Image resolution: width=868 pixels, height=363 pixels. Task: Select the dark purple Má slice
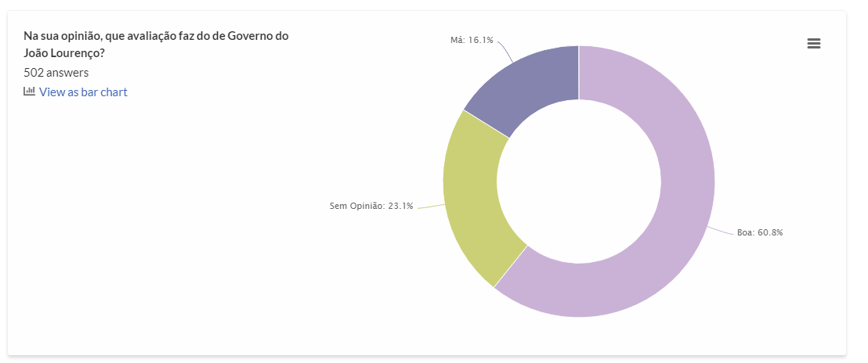coord(533,86)
